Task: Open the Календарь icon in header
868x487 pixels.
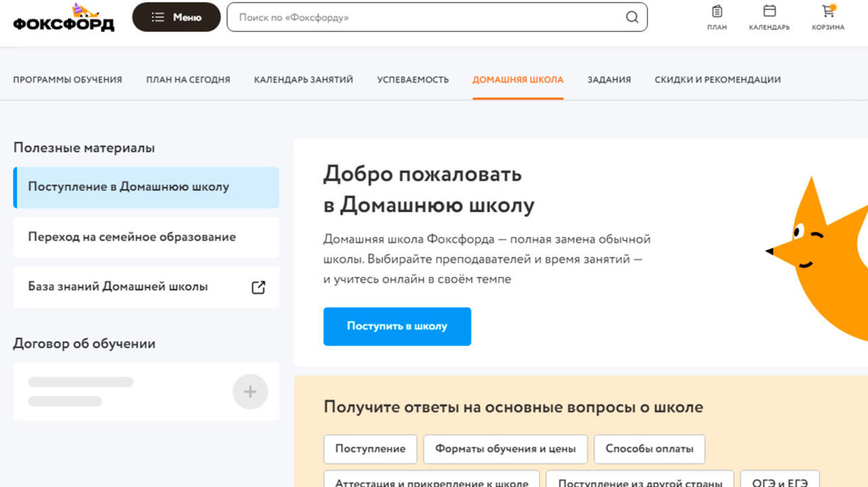Action: [x=769, y=18]
